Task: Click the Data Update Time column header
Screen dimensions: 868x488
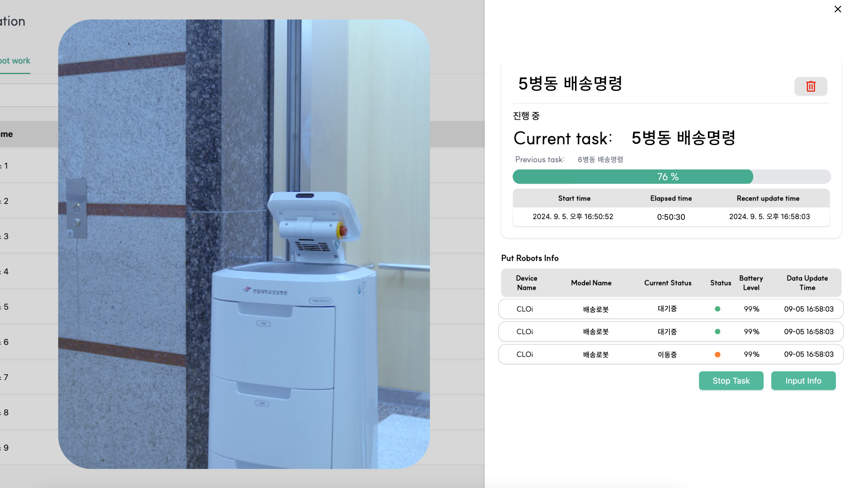Action: point(807,283)
